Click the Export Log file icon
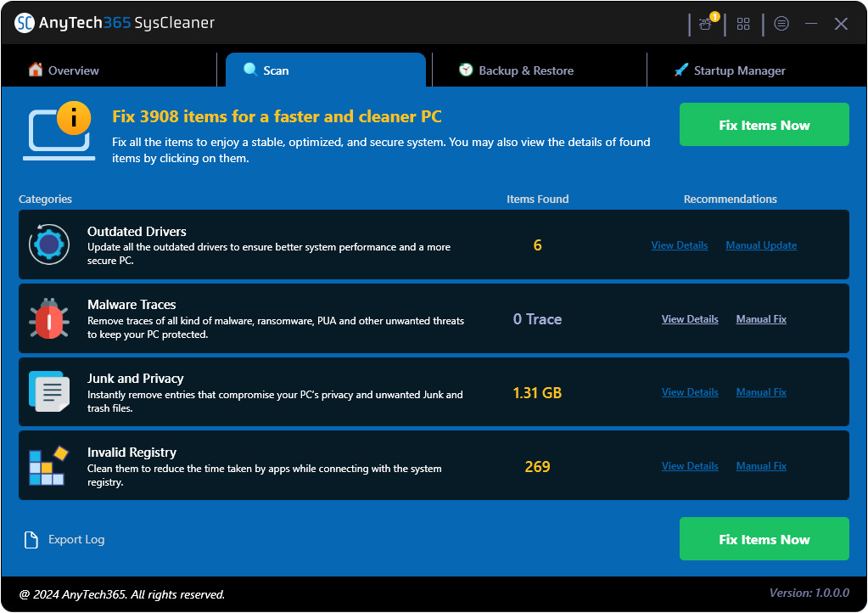The height and width of the screenshot is (613, 868). pos(31,539)
